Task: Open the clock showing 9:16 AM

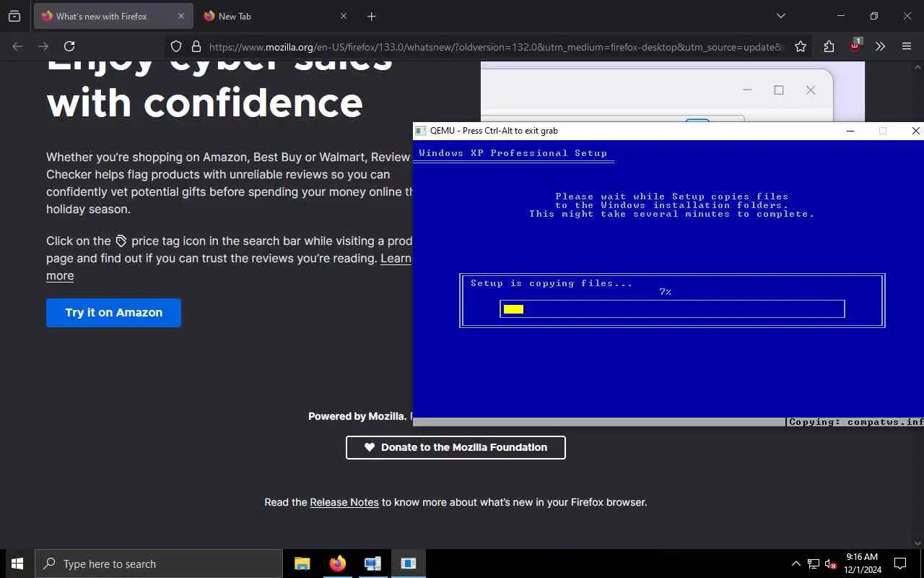Action: pos(862,564)
